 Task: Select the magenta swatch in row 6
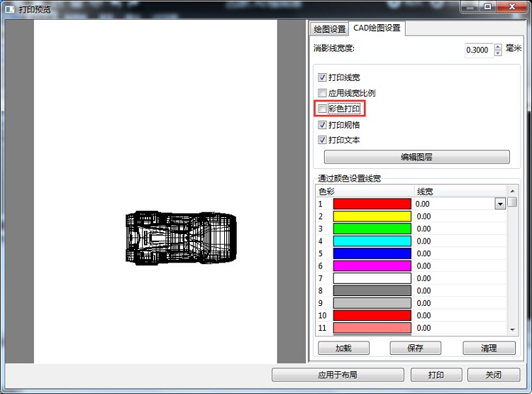372,266
